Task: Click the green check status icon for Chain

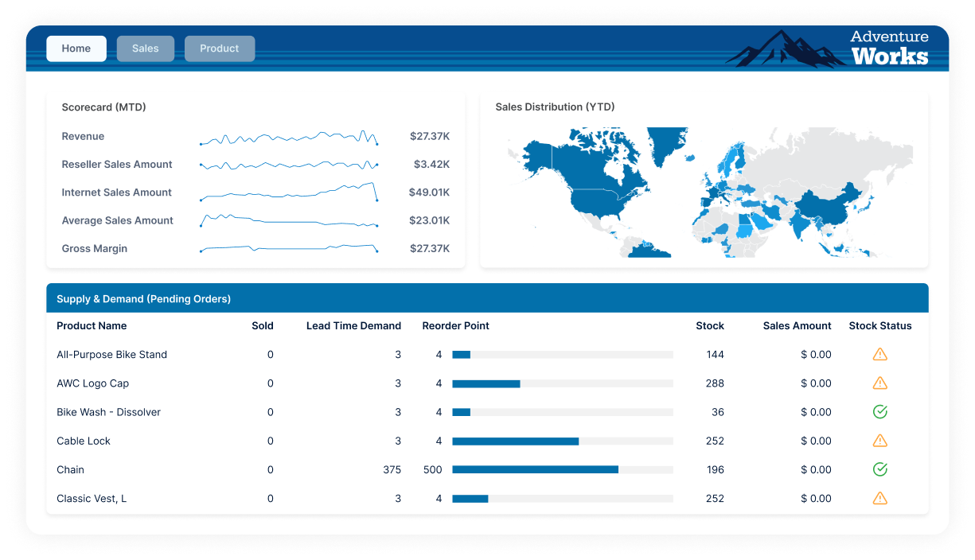Action: (x=879, y=469)
